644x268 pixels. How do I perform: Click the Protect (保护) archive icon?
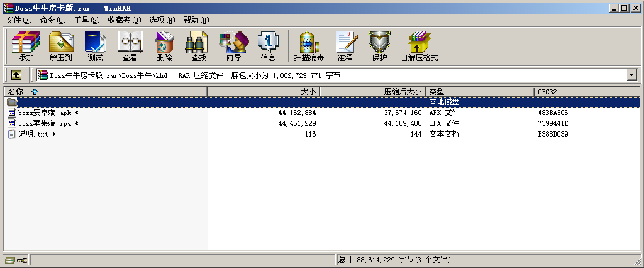pyautogui.click(x=379, y=47)
